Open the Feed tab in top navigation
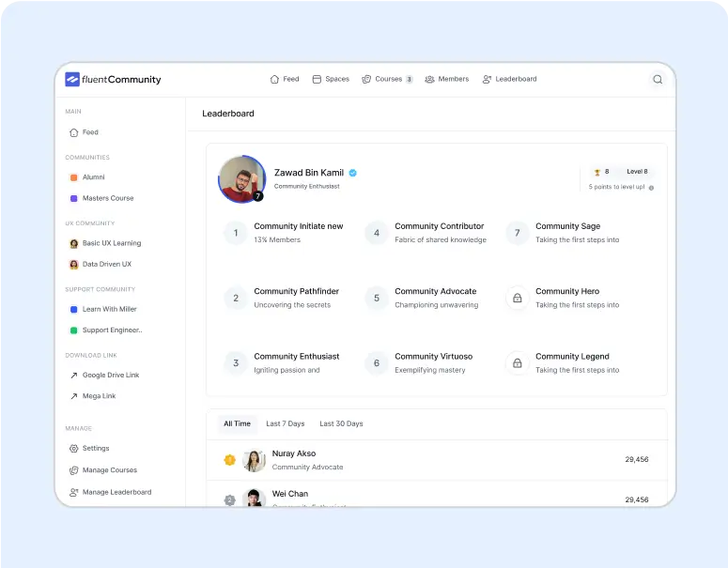Viewport: 728px width, 568px height. [285, 79]
